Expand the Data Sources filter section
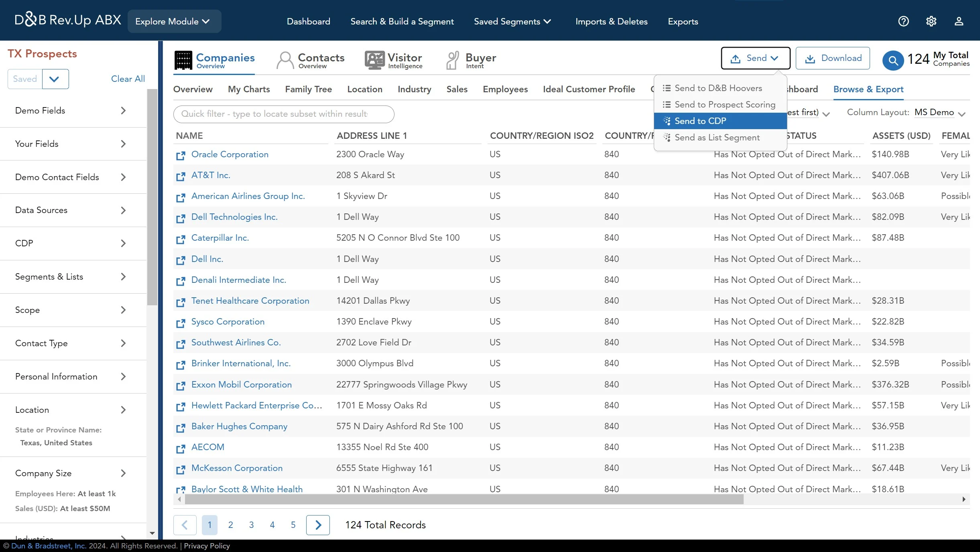The image size is (980, 552). (73, 210)
